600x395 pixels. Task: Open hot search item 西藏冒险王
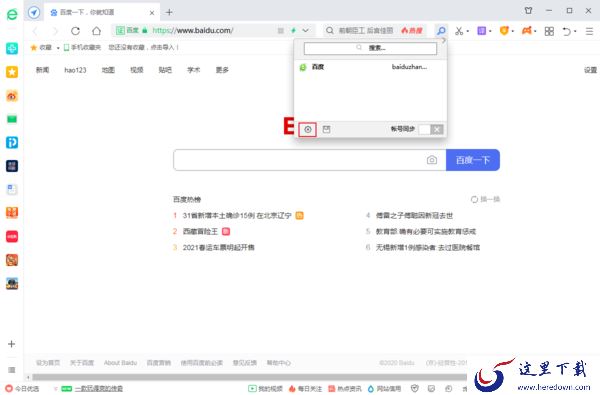tap(200, 232)
